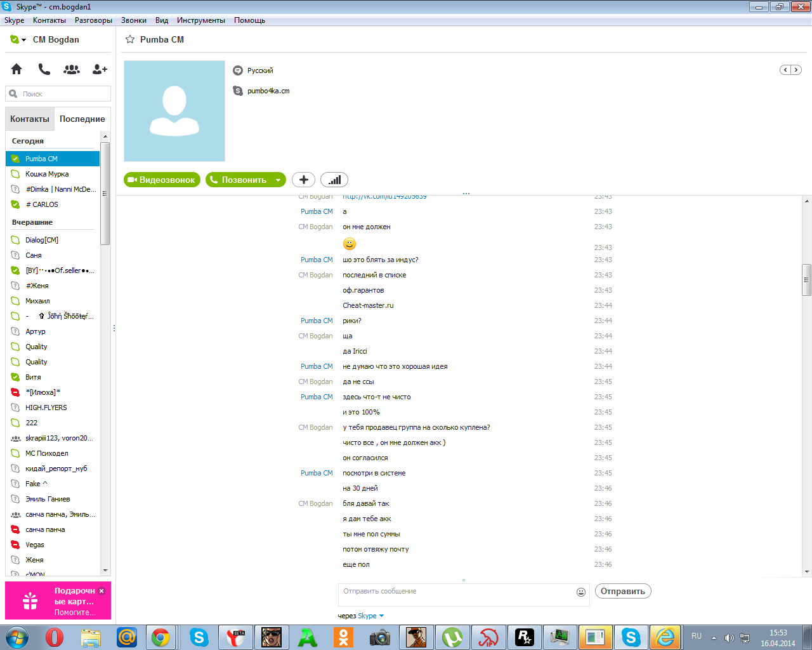Click the Поиск search field

(x=58, y=94)
